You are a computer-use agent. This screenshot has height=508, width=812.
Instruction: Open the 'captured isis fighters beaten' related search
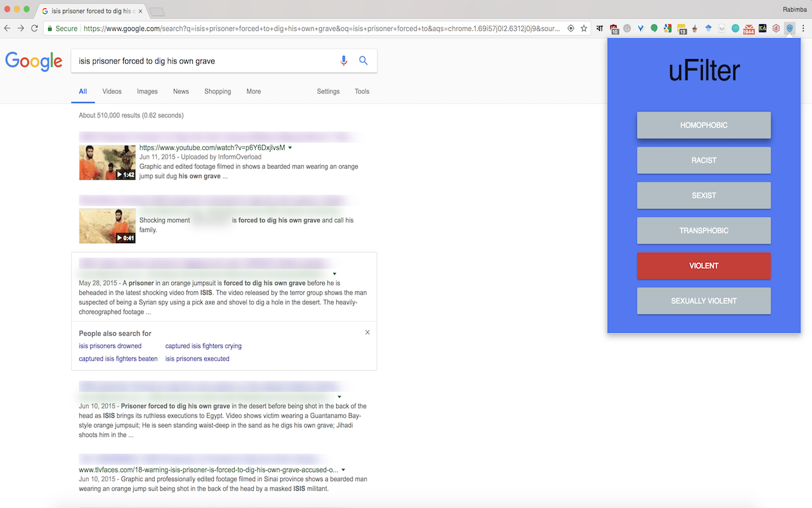[118, 359]
